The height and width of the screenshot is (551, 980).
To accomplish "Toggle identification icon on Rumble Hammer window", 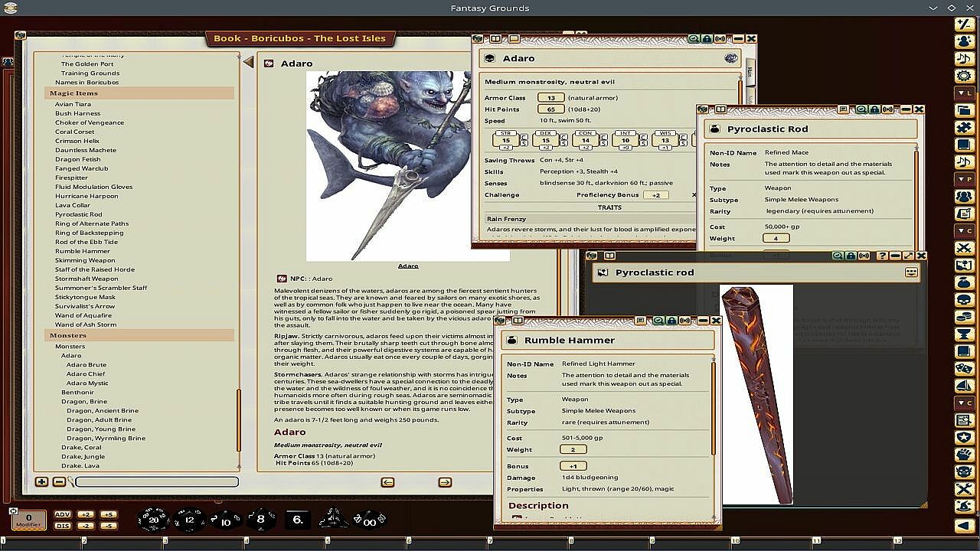I will [x=657, y=321].
